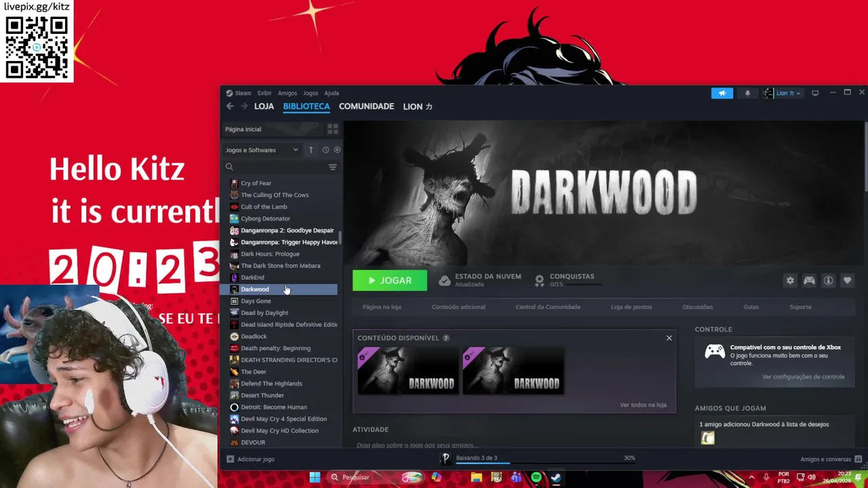This screenshot has height=488, width=868.
Task: Open the Jogos menu
Action: pos(311,93)
